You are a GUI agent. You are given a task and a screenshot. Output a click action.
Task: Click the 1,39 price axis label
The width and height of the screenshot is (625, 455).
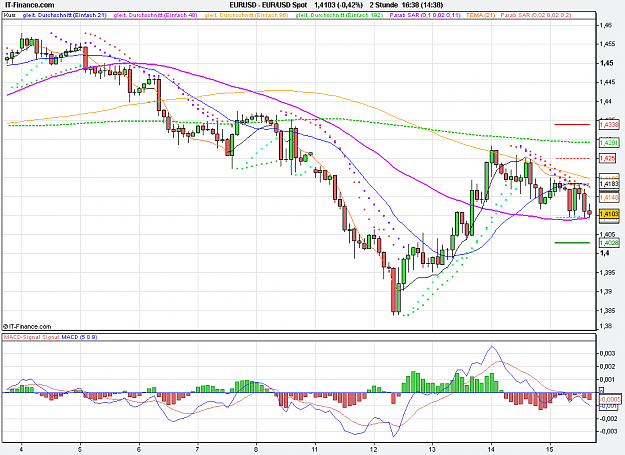(607, 292)
